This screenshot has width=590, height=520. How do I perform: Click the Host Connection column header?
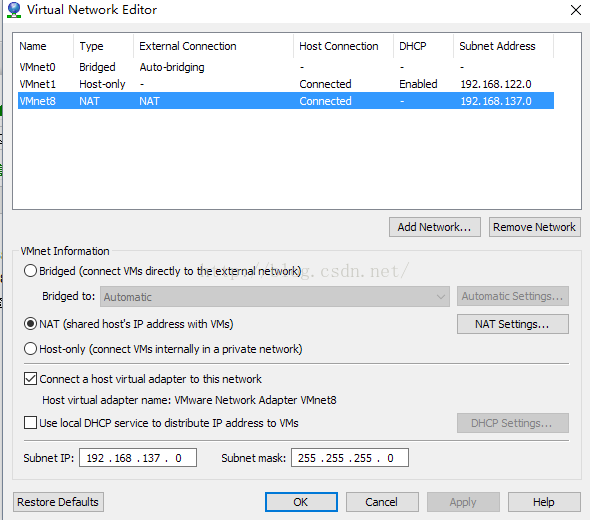coord(344,46)
